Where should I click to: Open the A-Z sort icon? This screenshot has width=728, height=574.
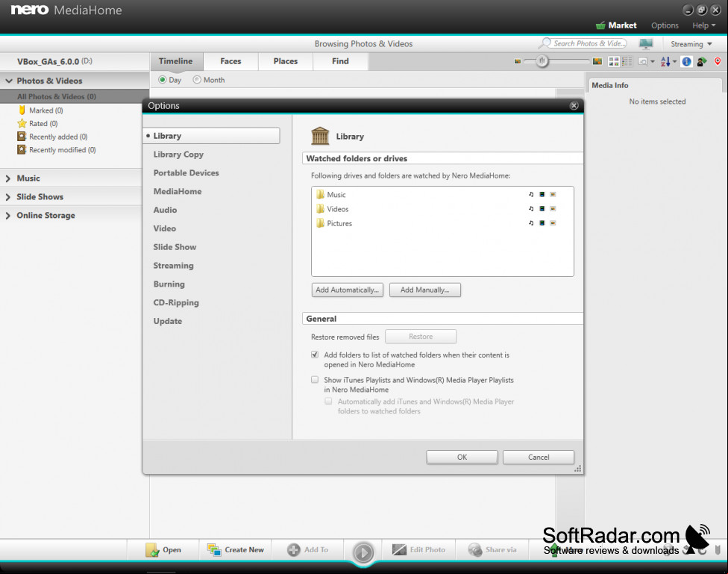665,61
